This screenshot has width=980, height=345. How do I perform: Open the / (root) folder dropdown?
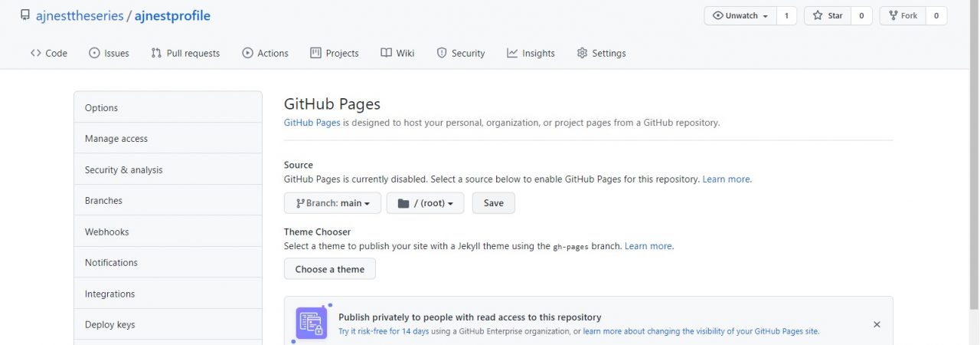[x=425, y=203]
